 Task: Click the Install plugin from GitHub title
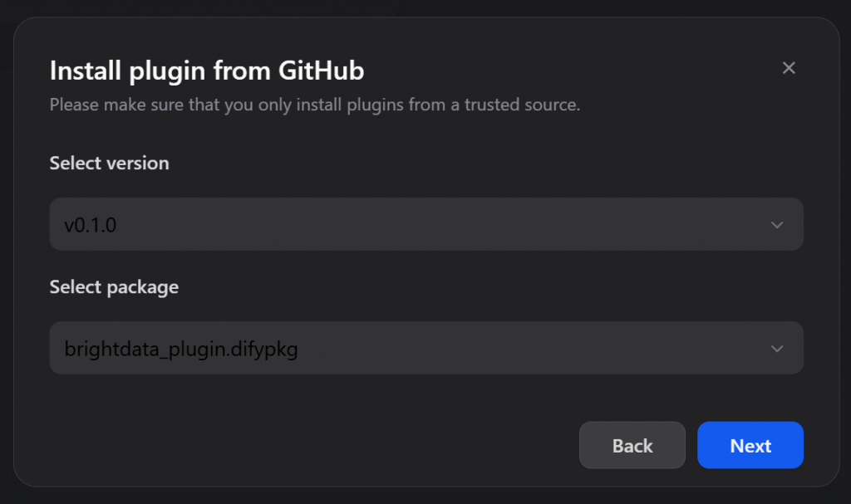206,70
